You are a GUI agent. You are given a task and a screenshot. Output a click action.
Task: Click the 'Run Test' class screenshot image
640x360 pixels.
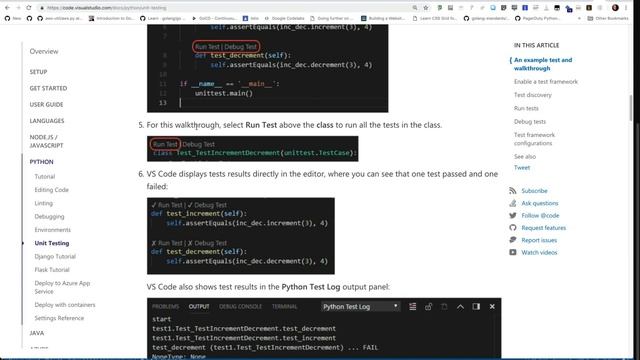pos(253,149)
